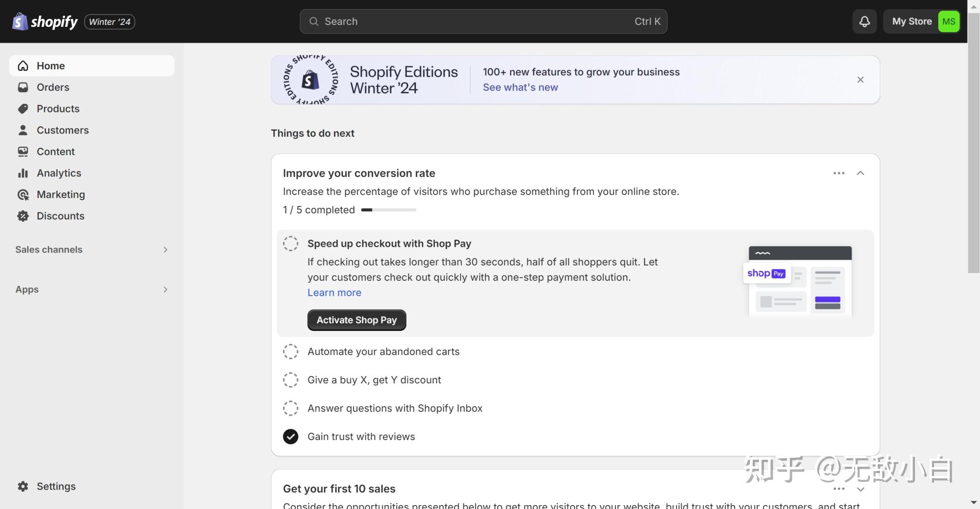Click the Analytics bar chart icon
The width and height of the screenshot is (980, 509).
(23, 173)
